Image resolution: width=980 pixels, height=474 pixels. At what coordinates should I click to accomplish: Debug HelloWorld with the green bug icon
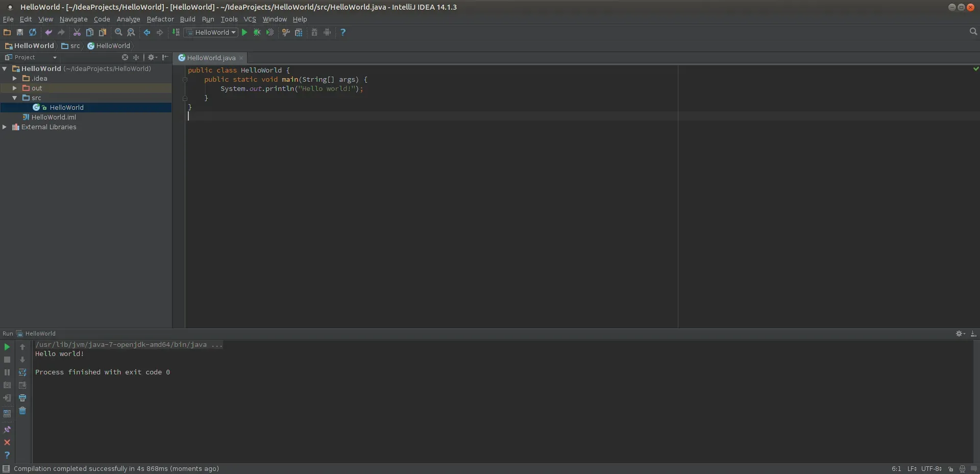[x=257, y=32]
